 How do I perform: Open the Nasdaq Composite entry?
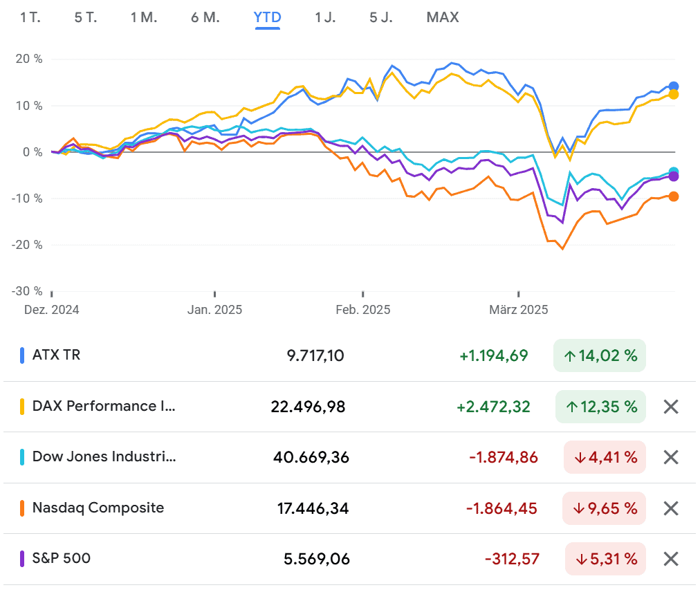pos(98,508)
